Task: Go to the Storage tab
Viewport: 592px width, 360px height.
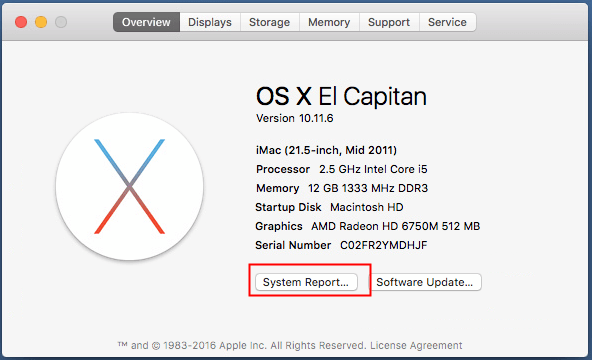Action: (270, 22)
